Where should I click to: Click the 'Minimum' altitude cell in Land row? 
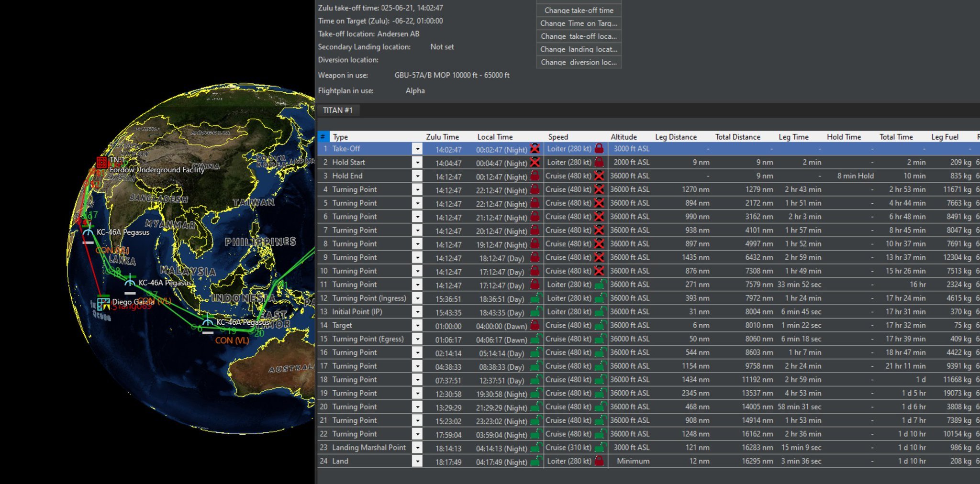point(633,461)
